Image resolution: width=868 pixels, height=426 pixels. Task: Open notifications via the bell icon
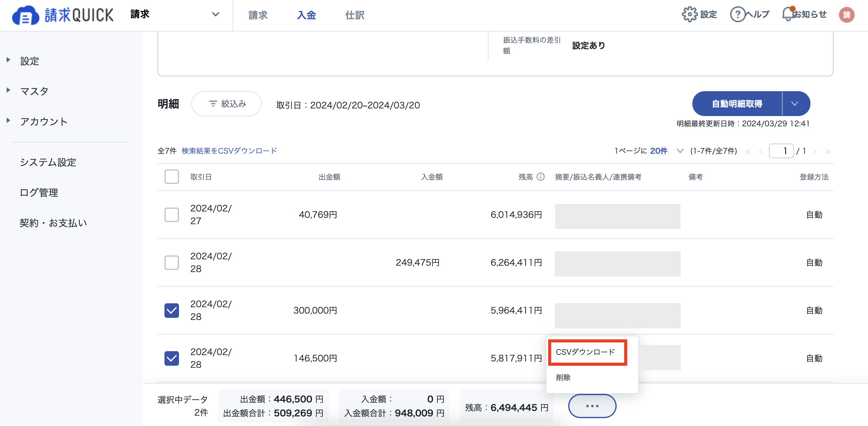(x=788, y=14)
